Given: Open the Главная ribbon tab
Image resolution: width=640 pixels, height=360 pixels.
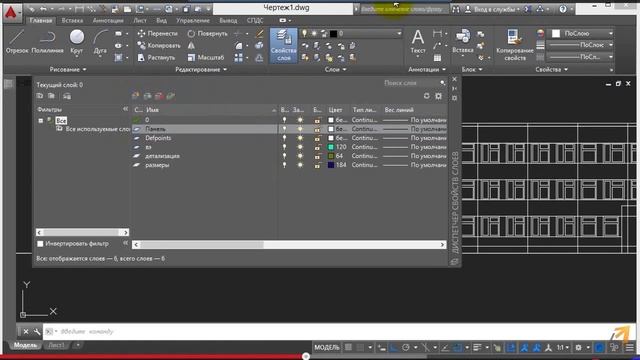Looking at the screenshot, I should (x=41, y=20).
